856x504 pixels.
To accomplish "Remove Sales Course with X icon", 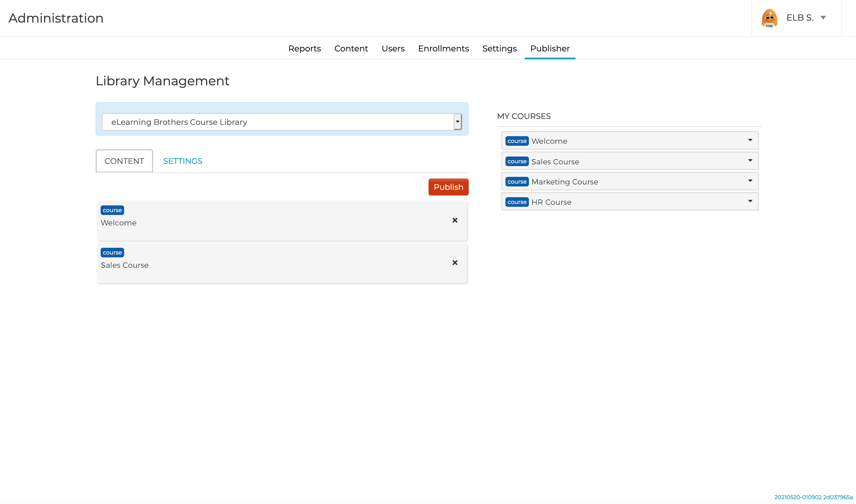I will tap(455, 262).
